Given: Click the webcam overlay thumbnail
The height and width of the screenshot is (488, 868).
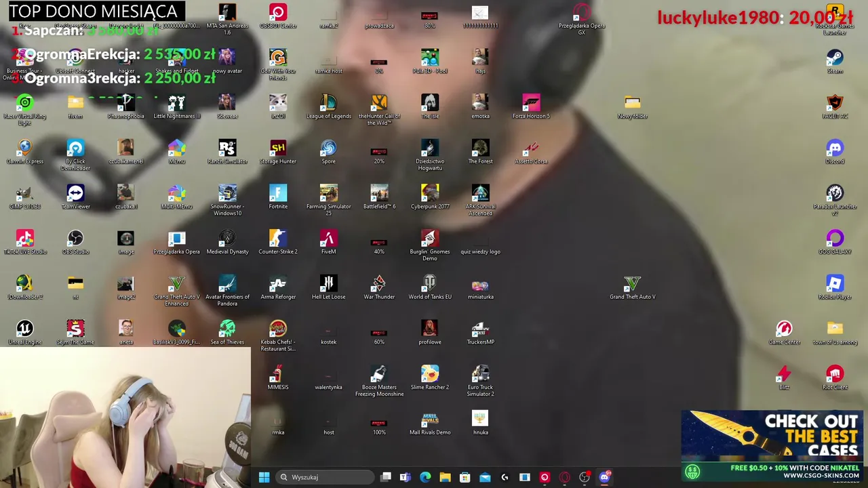Looking at the screenshot, I should click(125, 418).
